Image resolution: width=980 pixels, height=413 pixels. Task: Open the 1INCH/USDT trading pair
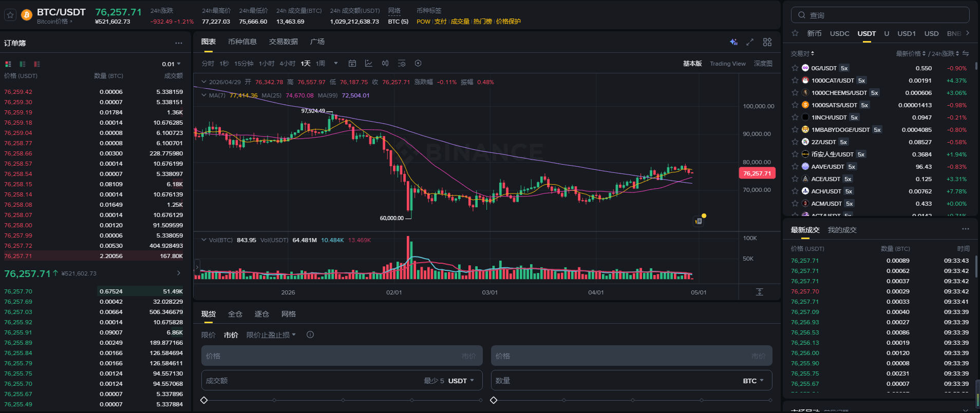(829, 117)
